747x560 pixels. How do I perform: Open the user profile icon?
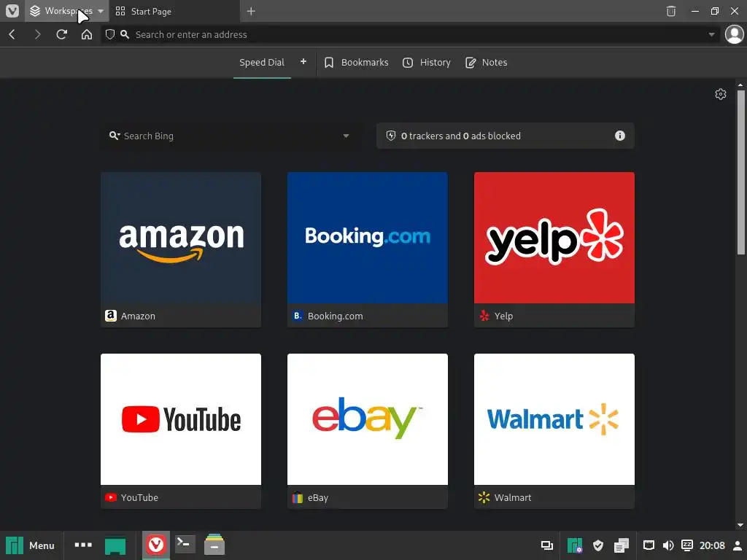pyautogui.click(x=734, y=34)
